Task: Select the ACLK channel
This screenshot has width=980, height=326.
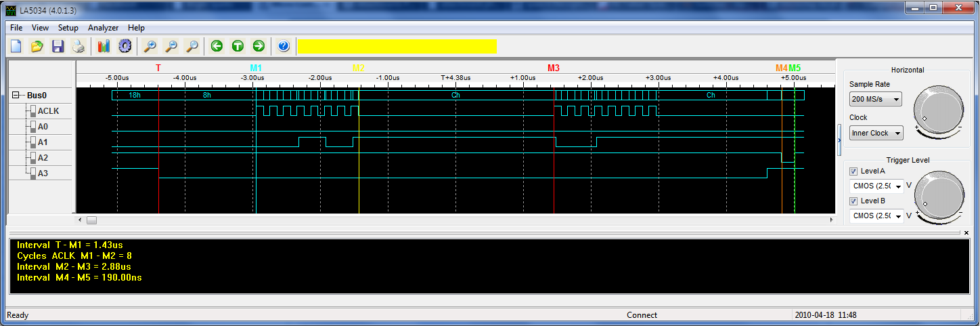Action: [47, 111]
